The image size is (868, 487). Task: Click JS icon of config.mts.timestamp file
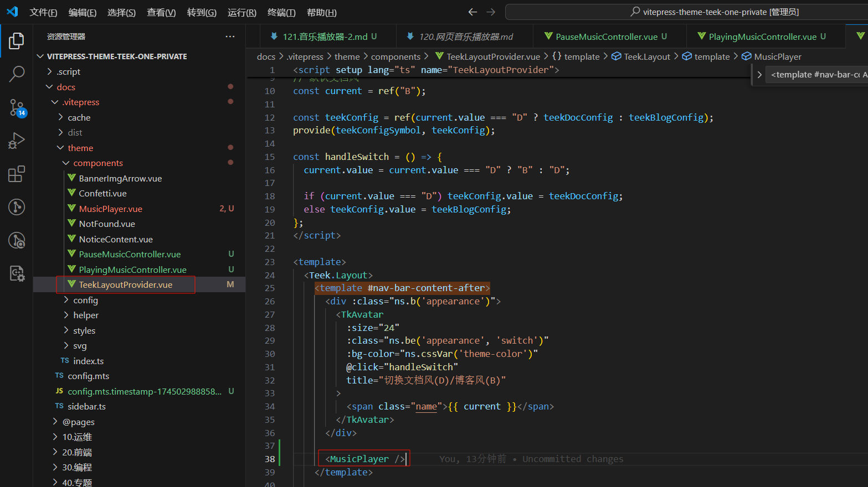tap(59, 391)
